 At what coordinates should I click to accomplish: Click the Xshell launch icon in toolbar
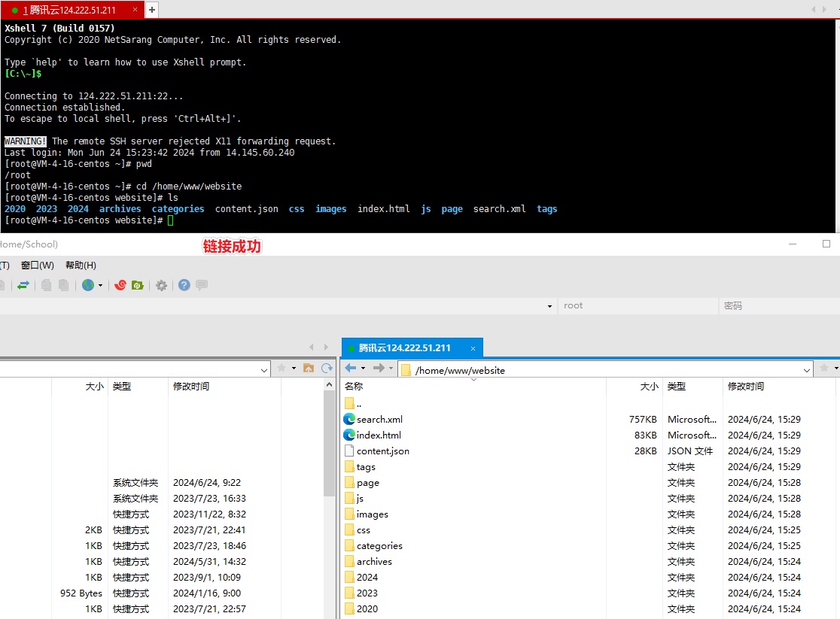click(120, 285)
